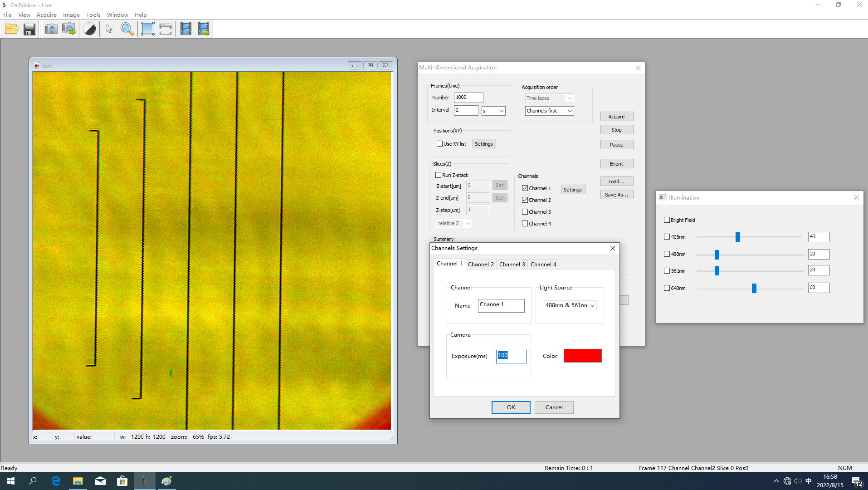Screen dimensions: 868x490
Task: Open the interval unit dropdown
Action: click(x=493, y=111)
